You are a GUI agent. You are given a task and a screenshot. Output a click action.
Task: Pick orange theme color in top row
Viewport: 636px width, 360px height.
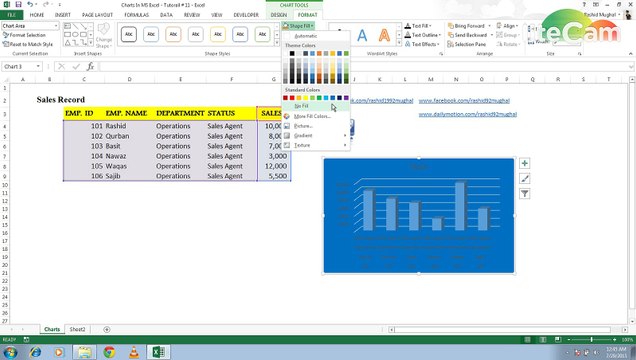(x=319, y=54)
